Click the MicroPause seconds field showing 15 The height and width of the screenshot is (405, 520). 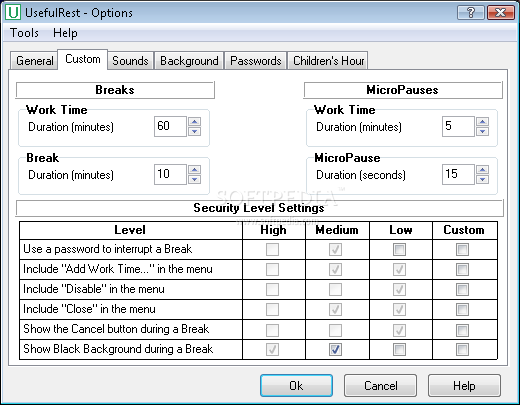(458, 174)
